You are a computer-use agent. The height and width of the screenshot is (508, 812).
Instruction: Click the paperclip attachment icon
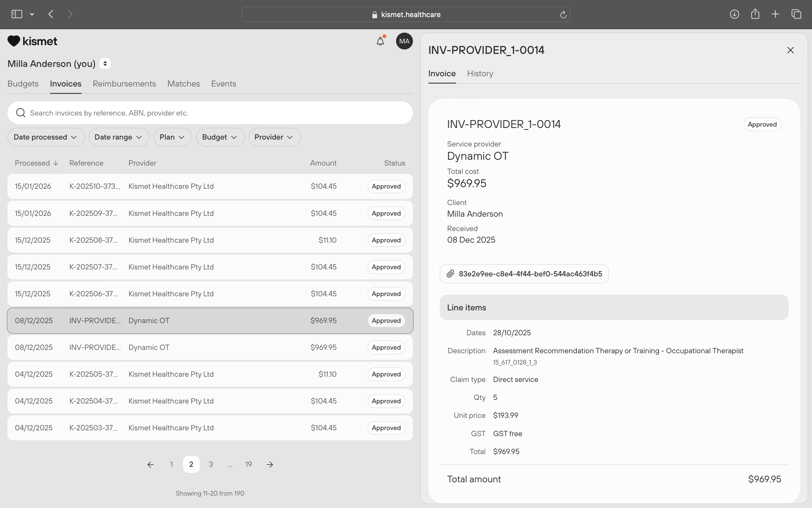pos(450,274)
